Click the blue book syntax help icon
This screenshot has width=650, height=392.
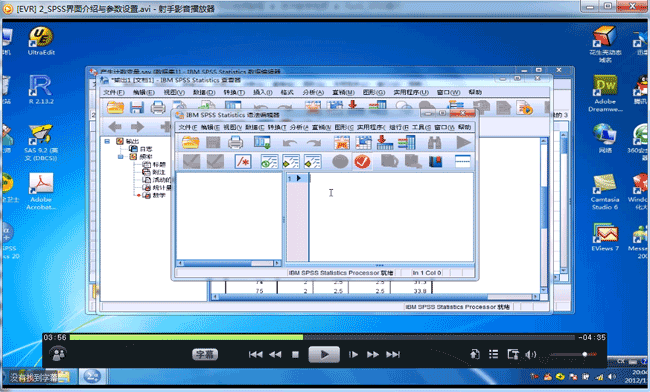point(435,162)
